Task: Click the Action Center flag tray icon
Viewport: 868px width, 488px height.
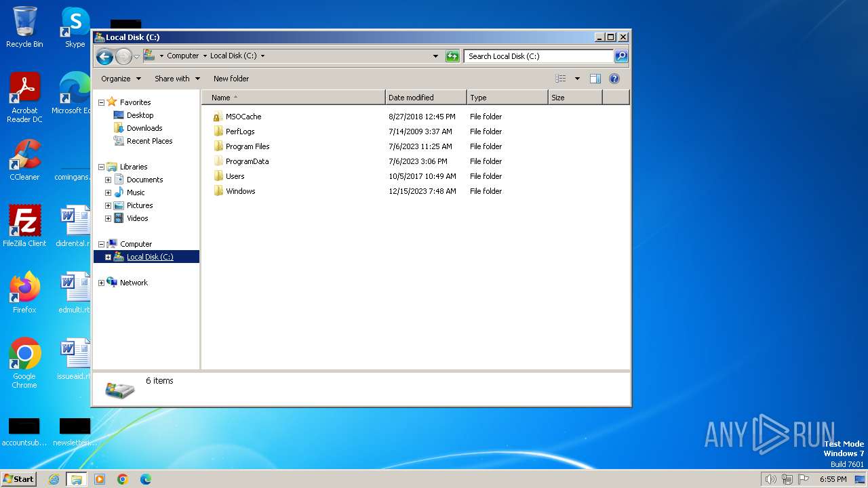Action: coord(804,479)
